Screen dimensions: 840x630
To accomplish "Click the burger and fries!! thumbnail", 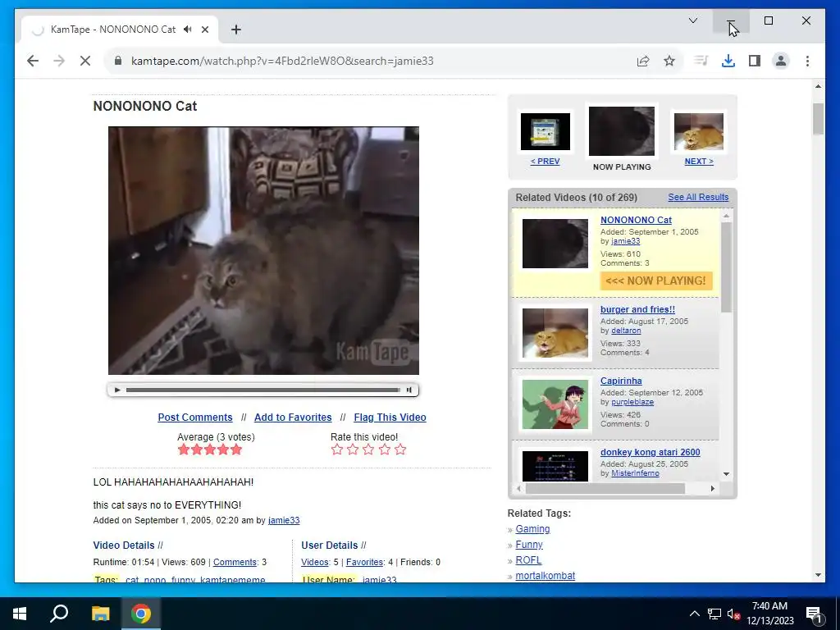I will pyautogui.click(x=555, y=333).
